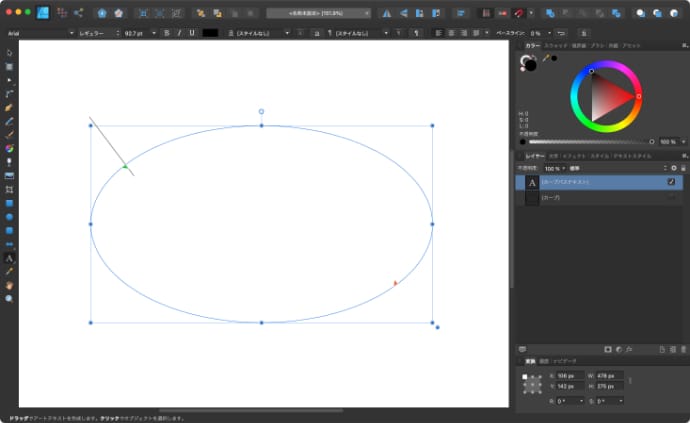690x423 pixels.
Task: Click the snapping magnet icon
Action: point(517,13)
